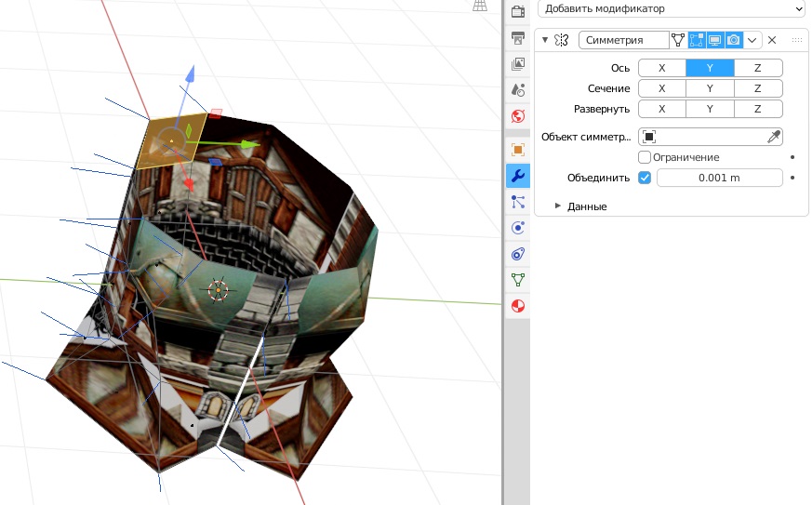This screenshot has height=505, width=812.
Task: Grab modifier panel drag handle
Action: (x=797, y=40)
